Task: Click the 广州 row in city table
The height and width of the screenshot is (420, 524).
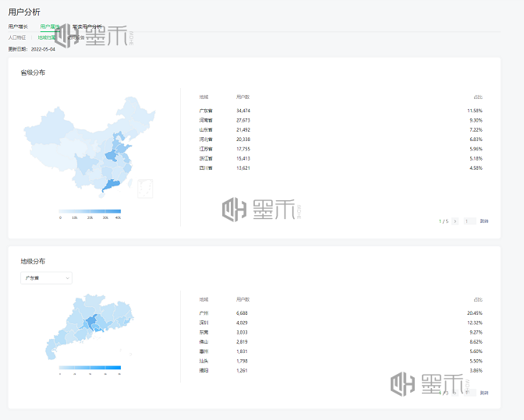Action: click(341, 312)
